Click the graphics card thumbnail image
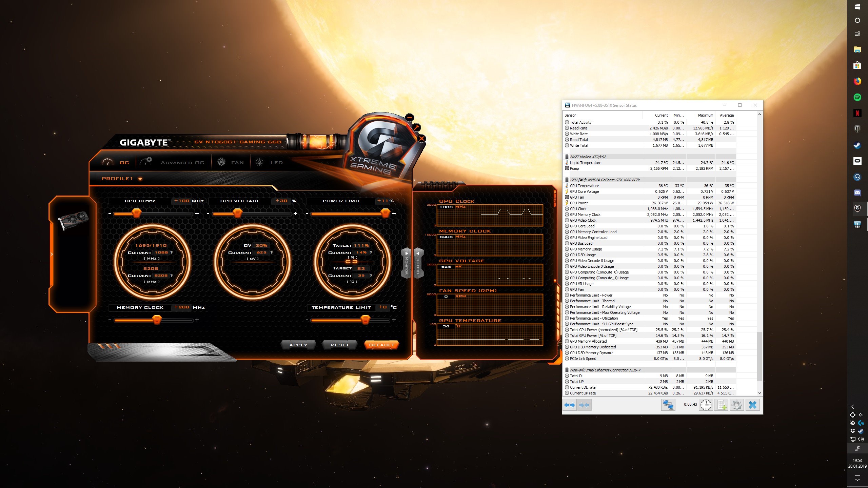The image size is (868, 488). [73, 220]
